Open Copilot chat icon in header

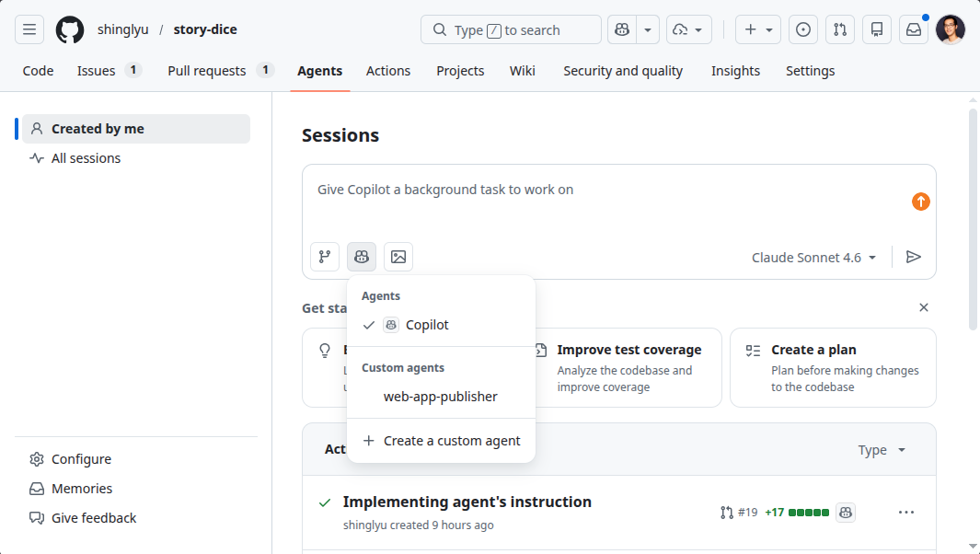(x=622, y=29)
